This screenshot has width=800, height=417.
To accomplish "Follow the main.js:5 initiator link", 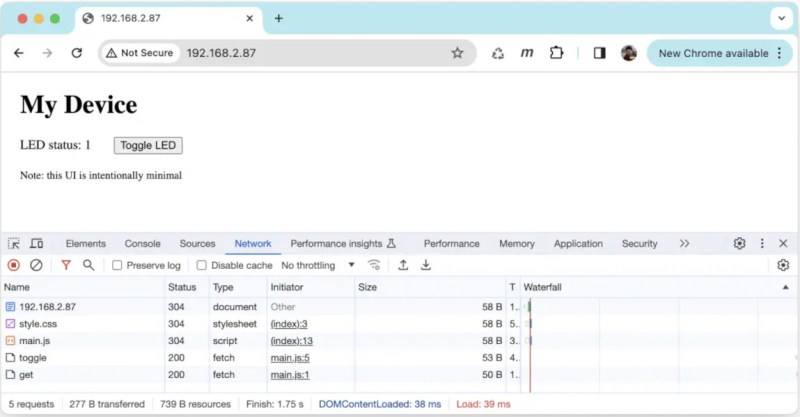I will point(290,358).
